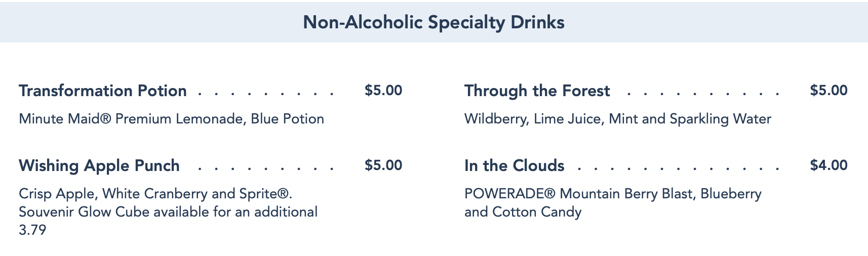Open the In the Clouds drink

point(514,166)
